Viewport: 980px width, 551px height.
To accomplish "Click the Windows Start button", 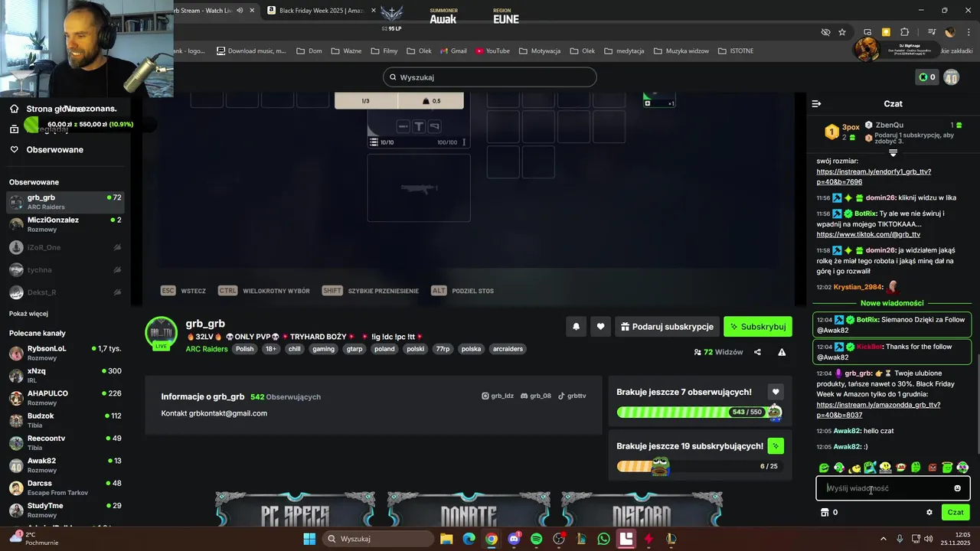I will [x=309, y=539].
